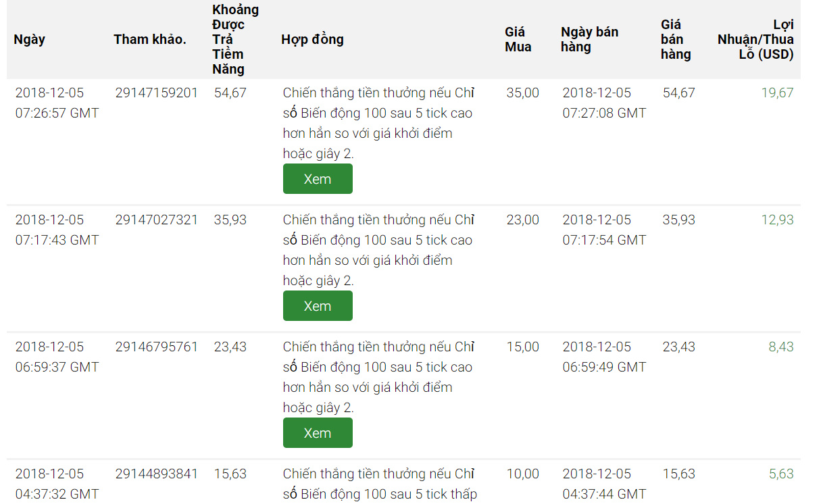
Task: Click the Lợi Nhuận/Thua Lỗ (USD) header
Action: [x=756, y=39]
